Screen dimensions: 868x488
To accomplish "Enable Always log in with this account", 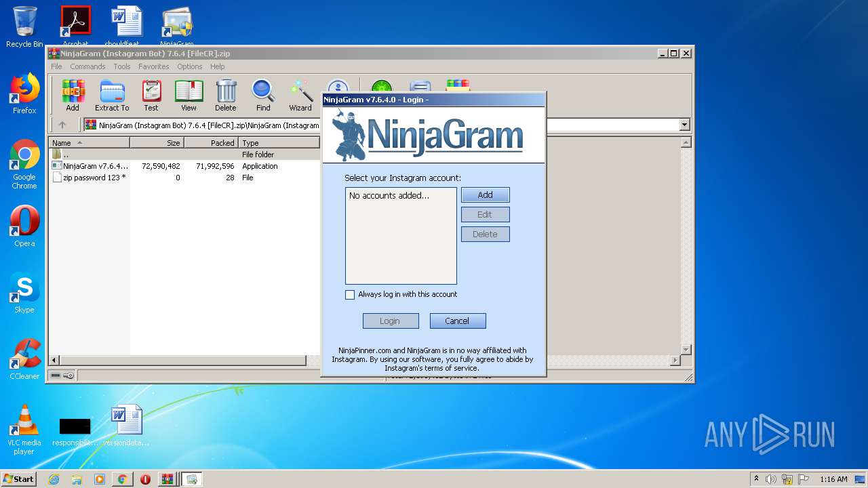I will (350, 295).
